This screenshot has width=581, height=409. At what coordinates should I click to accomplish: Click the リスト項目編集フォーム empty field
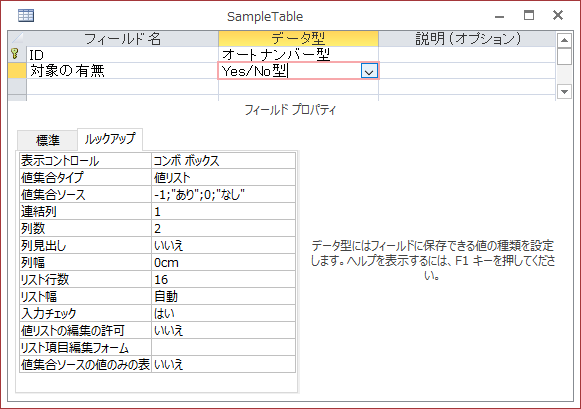pyautogui.click(x=223, y=348)
